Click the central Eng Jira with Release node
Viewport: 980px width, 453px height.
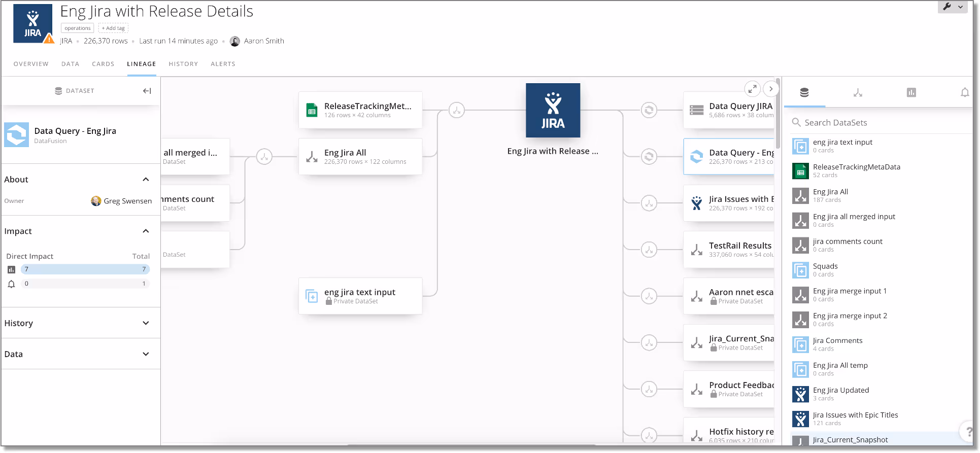pyautogui.click(x=553, y=111)
